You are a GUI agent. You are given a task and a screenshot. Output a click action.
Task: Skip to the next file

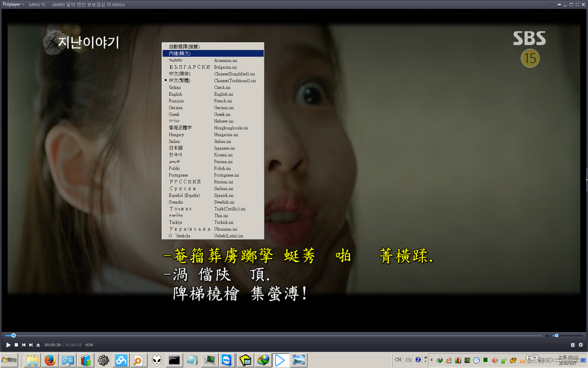pos(31,345)
